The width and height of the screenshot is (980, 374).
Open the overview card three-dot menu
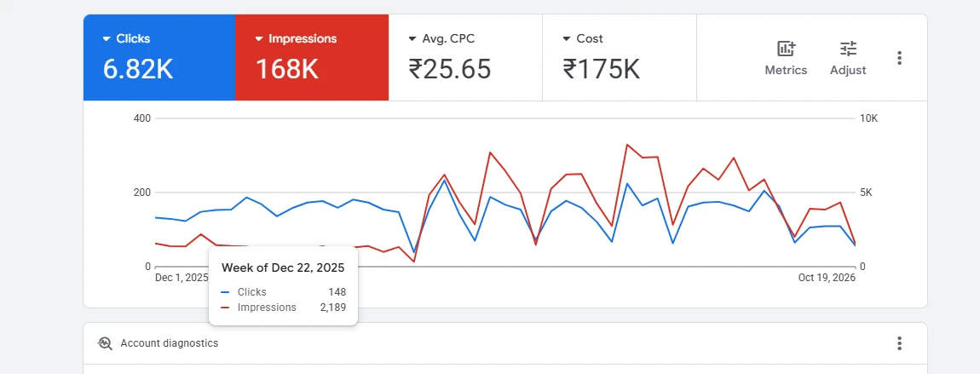click(899, 58)
